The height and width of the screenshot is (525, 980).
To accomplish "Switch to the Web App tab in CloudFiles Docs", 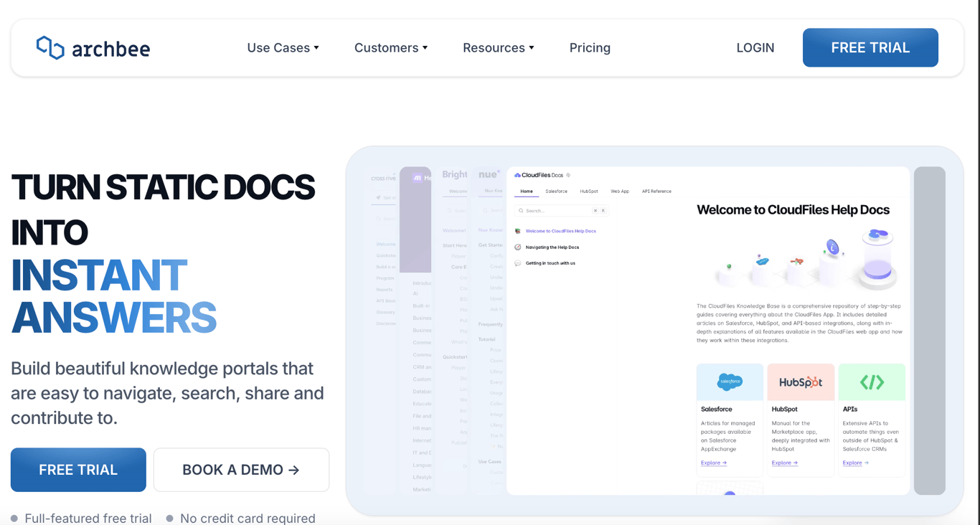I will click(620, 191).
